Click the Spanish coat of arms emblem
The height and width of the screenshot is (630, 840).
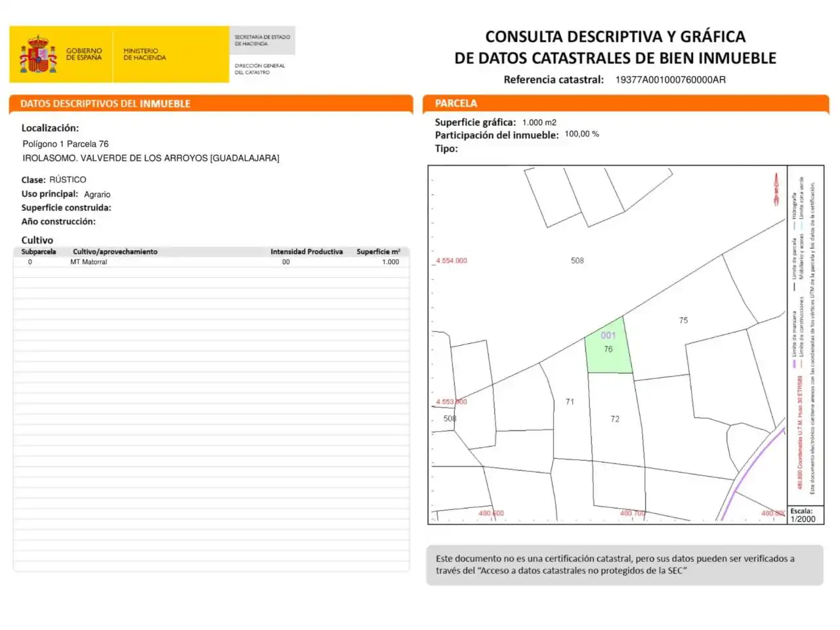(x=38, y=54)
